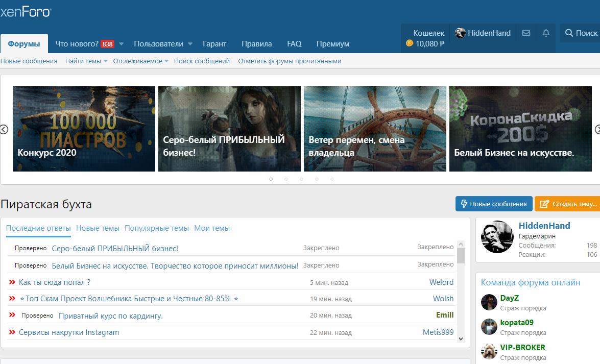Switch to the Новые темы tab
The width and height of the screenshot is (600, 364).
click(x=98, y=228)
